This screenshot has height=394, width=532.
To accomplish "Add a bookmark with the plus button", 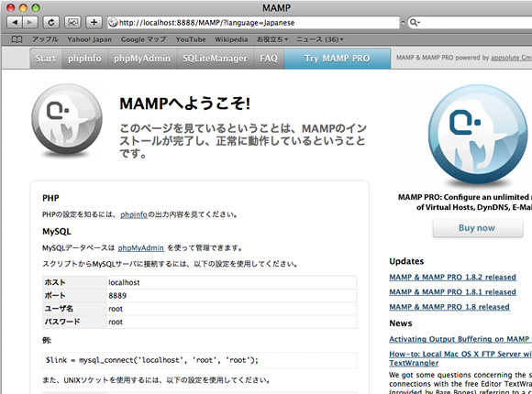I will 94,23.
